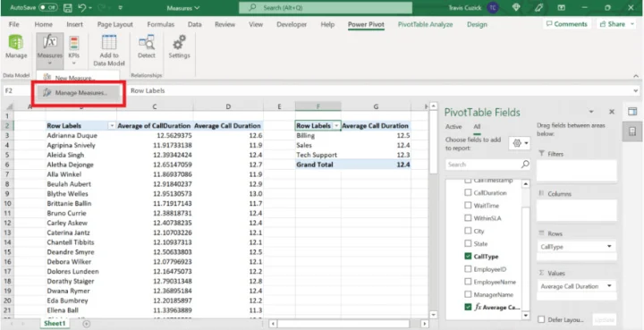The image size is (644, 330).
Task: Uncheck the Average Ca... measure field
Action: (468, 307)
